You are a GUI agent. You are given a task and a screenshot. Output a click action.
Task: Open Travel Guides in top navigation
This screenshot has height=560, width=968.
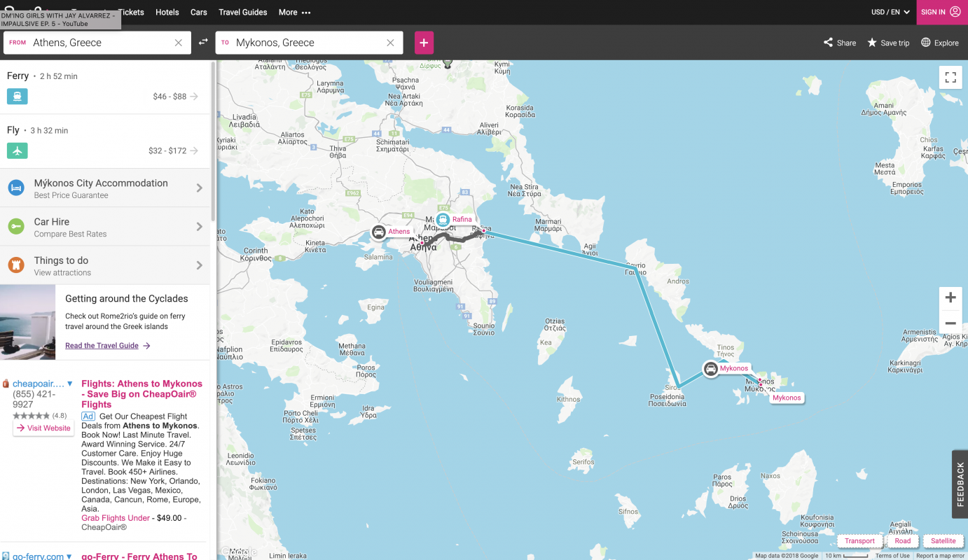point(243,12)
